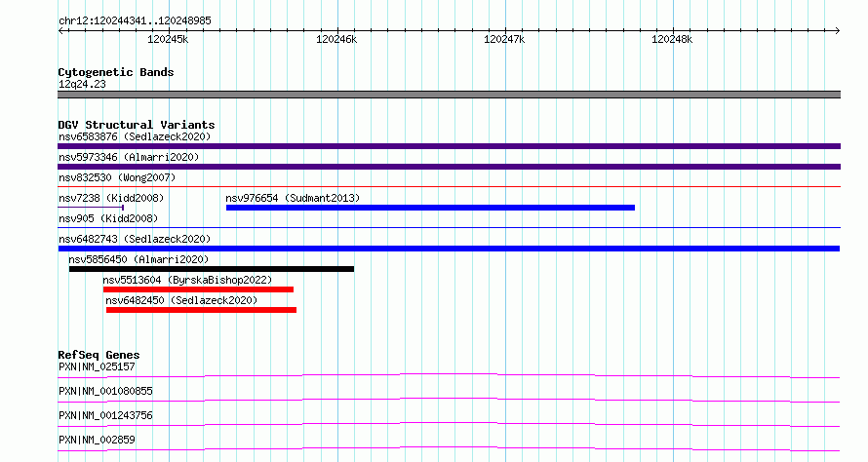Open transcript PXN|NM_002859 label
Viewport: 868px width, 462px height.
coord(97,440)
